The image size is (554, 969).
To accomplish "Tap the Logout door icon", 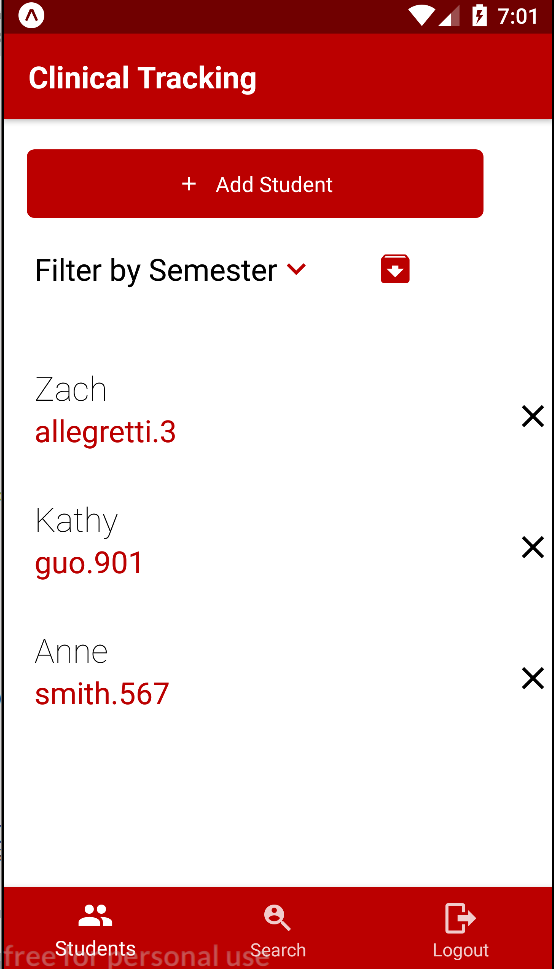I will tap(461, 918).
